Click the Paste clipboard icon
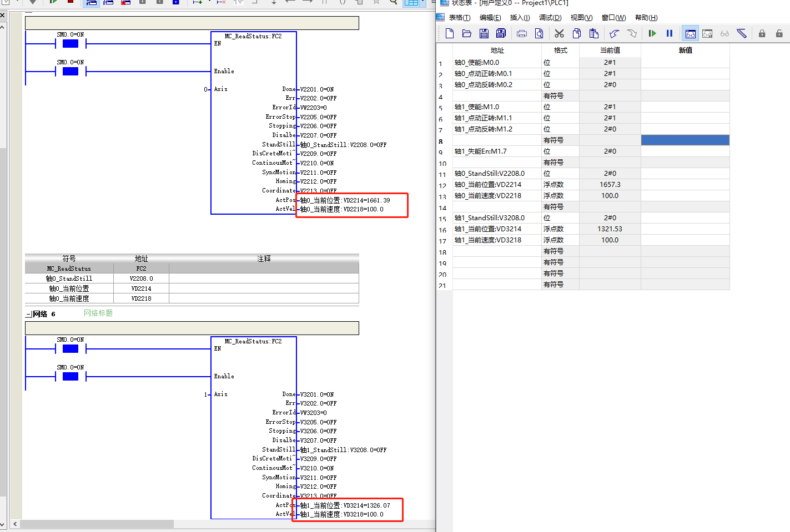 point(594,33)
